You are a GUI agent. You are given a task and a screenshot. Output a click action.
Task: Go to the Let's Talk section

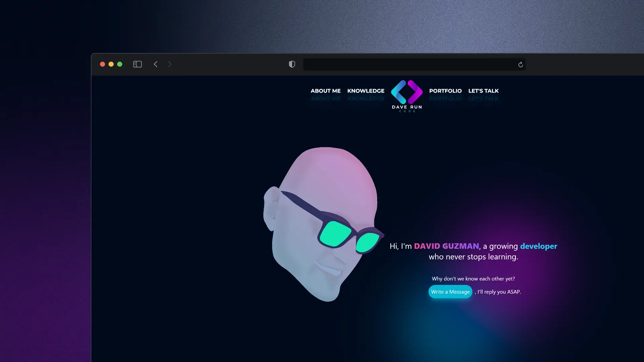point(483,91)
